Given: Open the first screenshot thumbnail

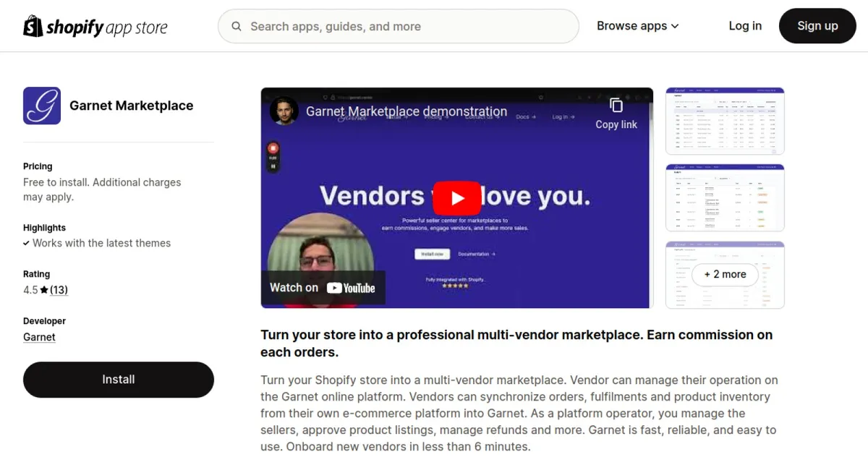Looking at the screenshot, I should click(725, 121).
